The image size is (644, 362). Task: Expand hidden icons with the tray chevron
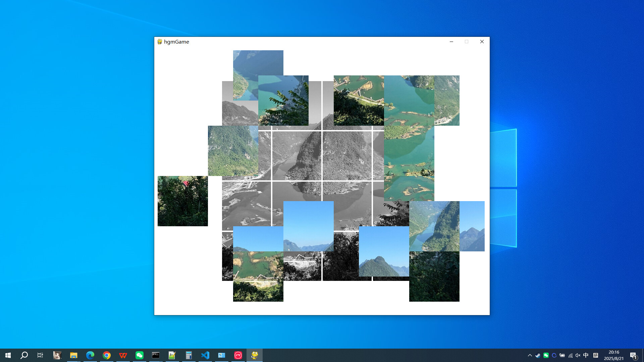point(530,355)
